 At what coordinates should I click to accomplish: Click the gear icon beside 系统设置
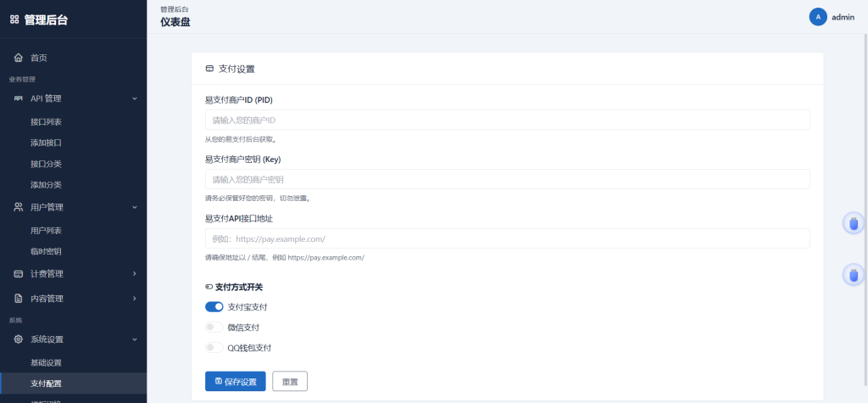[19, 339]
